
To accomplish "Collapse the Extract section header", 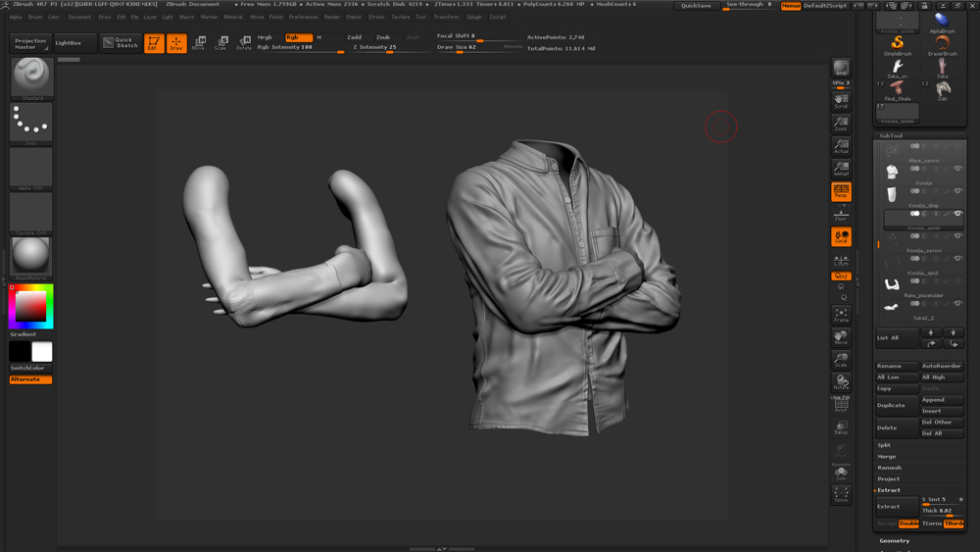I will 889,489.
